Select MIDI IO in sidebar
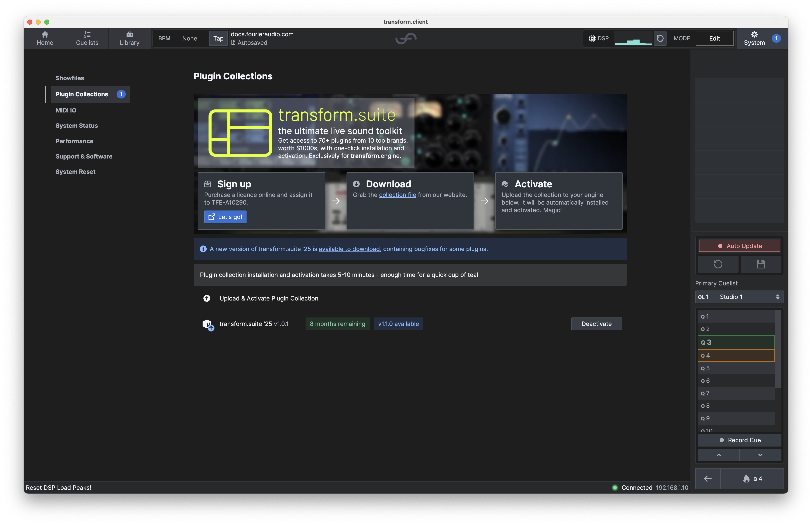The height and width of the screenshot is (525, 812). pos(66,110)
